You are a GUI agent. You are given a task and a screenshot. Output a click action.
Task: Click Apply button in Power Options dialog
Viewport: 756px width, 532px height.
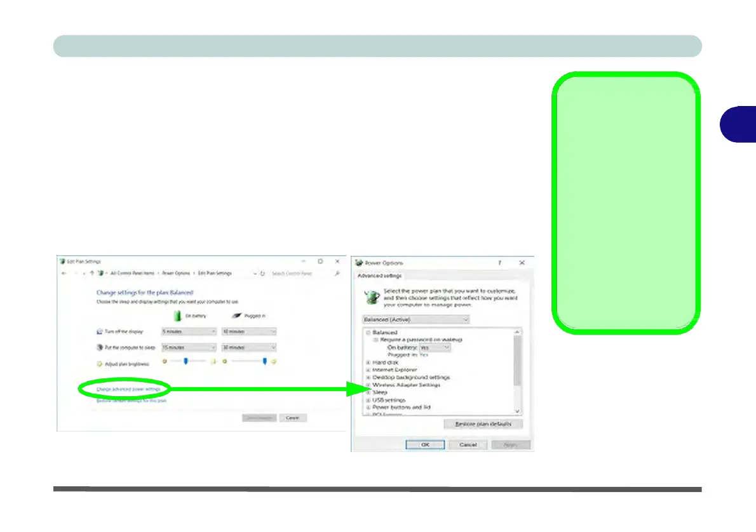511,445
